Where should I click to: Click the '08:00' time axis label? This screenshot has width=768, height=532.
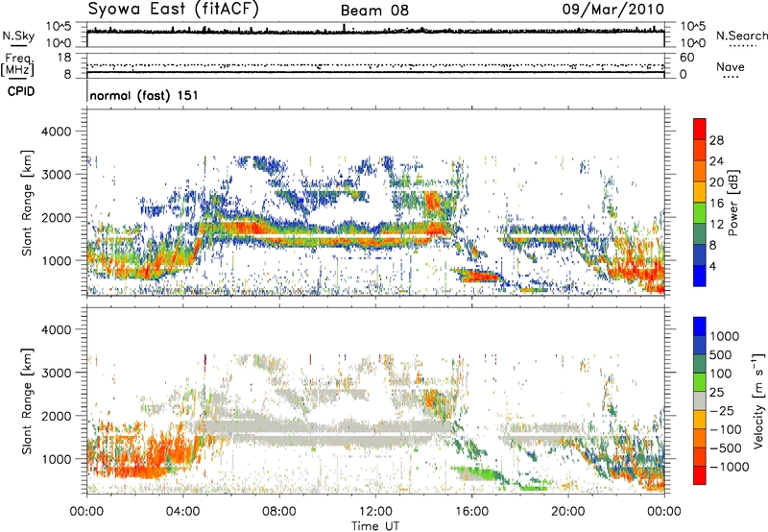tap(278, 512)
